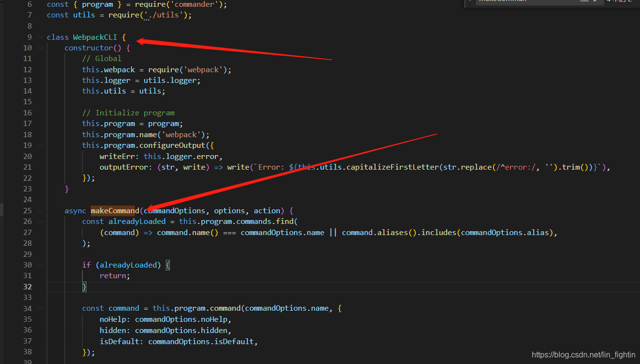
Task: Click the constructor keyword
Action: 89,47
